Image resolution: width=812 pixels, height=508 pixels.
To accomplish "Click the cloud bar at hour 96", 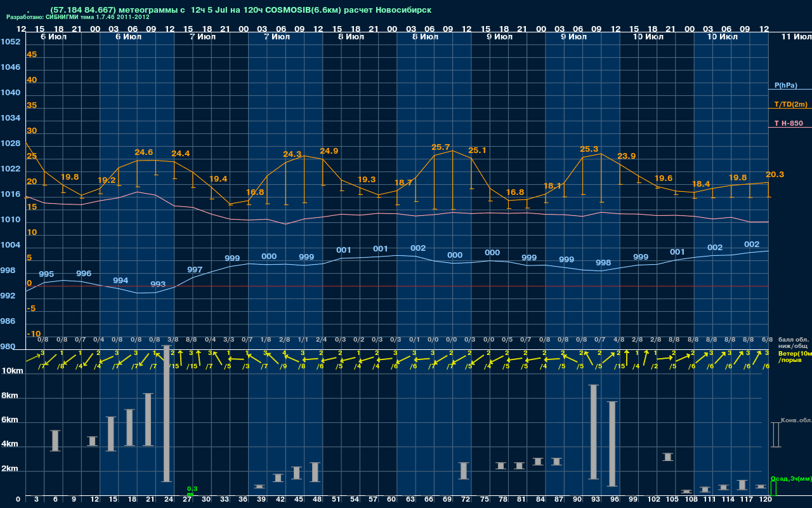I will 613,443.
